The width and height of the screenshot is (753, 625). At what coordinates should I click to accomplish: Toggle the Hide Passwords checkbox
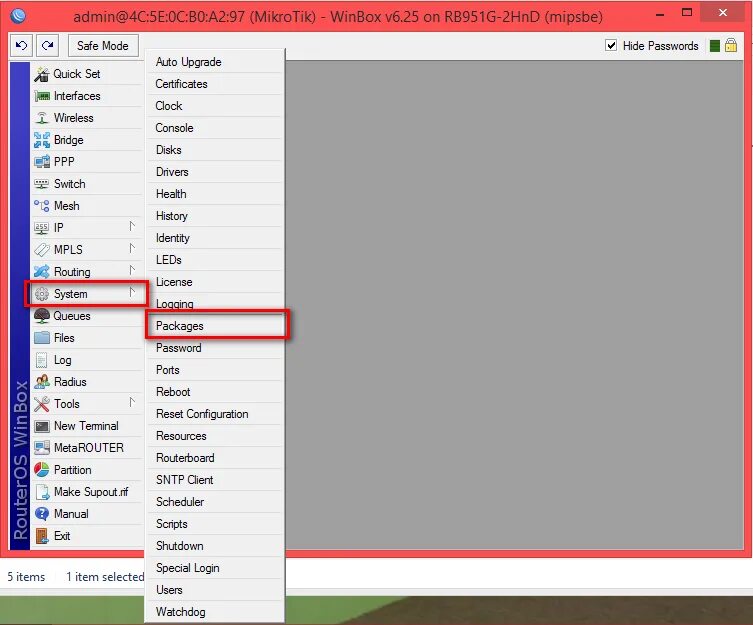(x=611, y=46)
